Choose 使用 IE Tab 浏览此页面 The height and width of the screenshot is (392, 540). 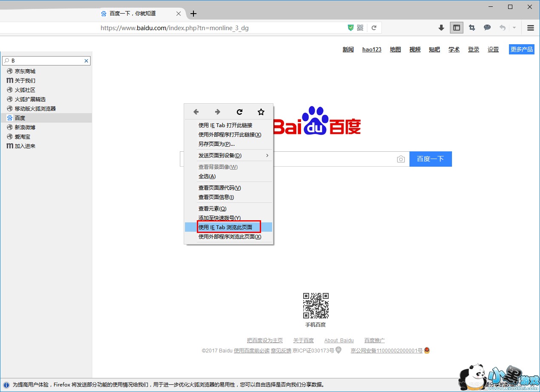(228, 227)
